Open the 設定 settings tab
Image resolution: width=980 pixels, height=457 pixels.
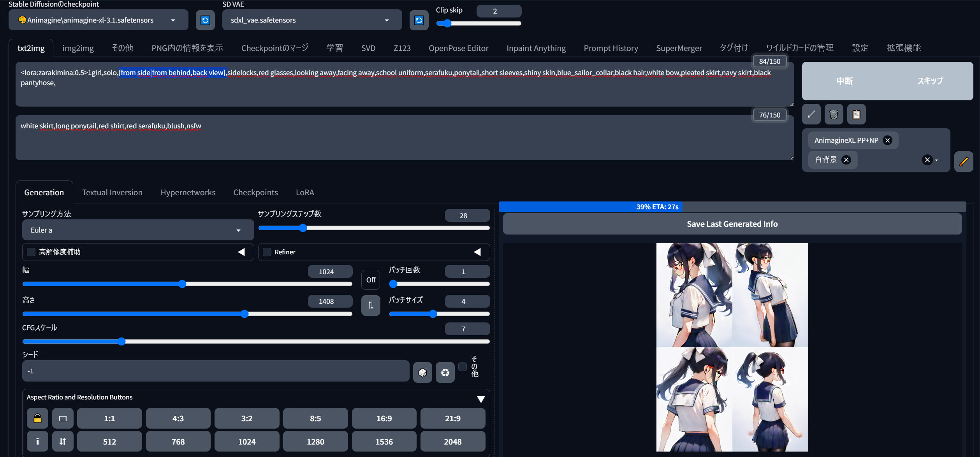coord(860,48)
